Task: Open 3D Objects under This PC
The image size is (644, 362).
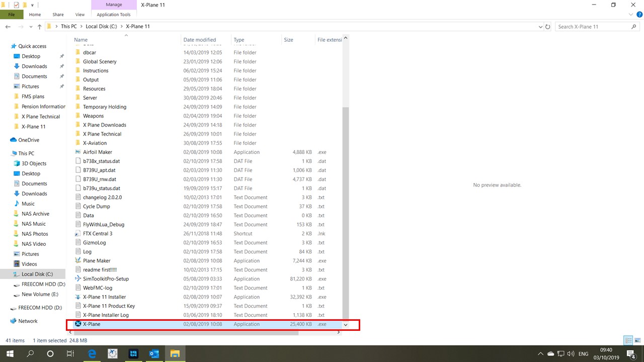Action: coord(34,163)
